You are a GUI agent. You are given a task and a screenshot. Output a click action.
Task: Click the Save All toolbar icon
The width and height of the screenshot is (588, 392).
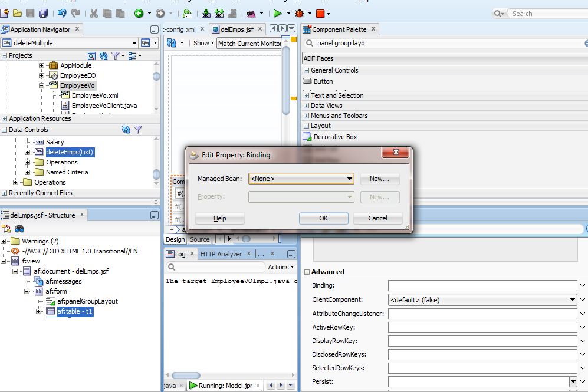pyautogui.click(x=42, y=13)
